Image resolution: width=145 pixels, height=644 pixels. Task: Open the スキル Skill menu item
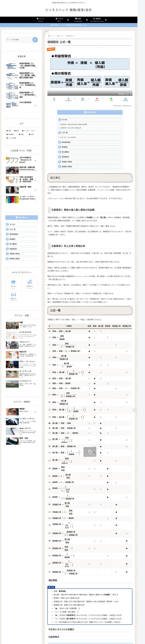pos(59,20)
